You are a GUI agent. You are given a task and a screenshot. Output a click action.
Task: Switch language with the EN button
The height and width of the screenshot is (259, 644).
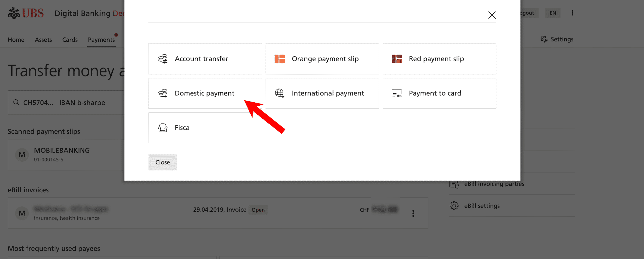point(553,13)
